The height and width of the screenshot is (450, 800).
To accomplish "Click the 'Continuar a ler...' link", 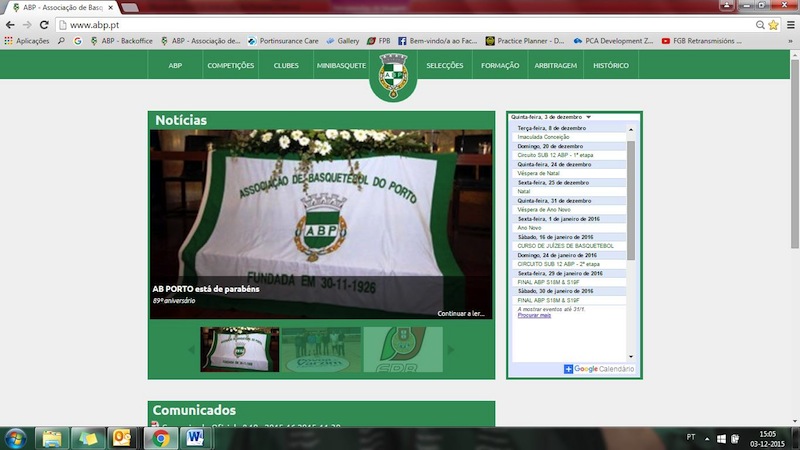I will pos(463,313).
